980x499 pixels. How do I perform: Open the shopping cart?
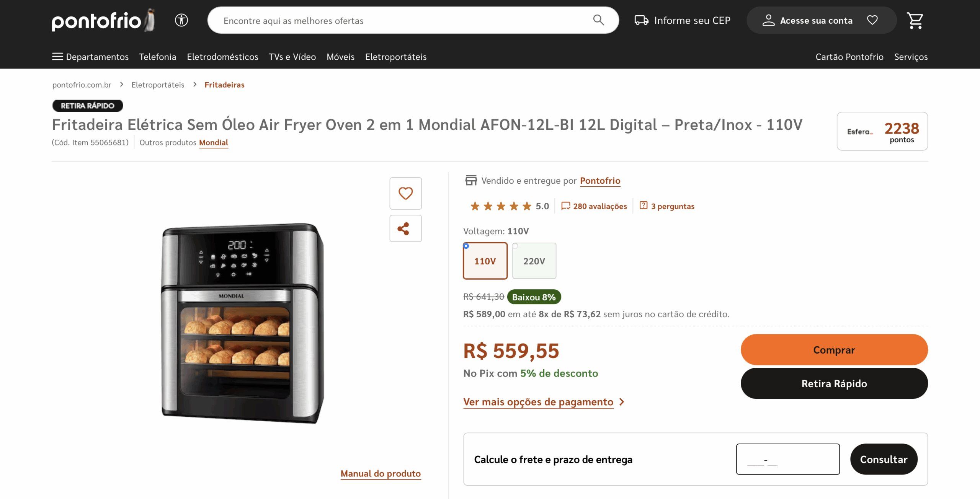pyautogui.click(x=915, y=20)
